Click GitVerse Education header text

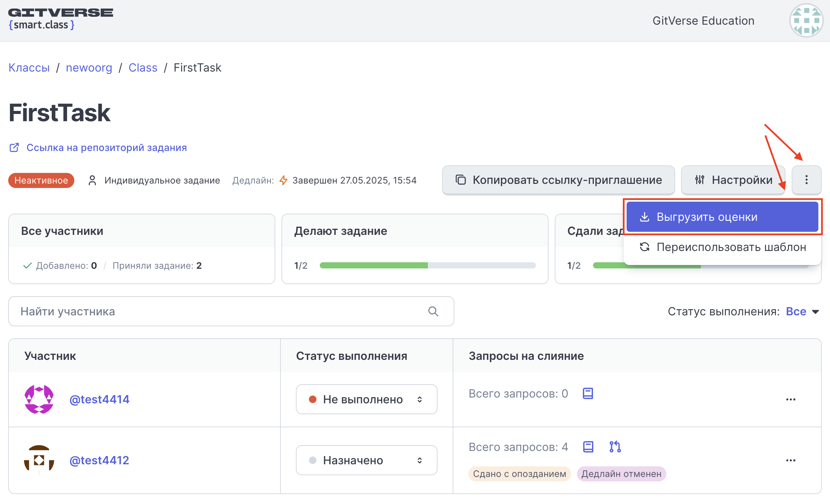click(703, 21)
